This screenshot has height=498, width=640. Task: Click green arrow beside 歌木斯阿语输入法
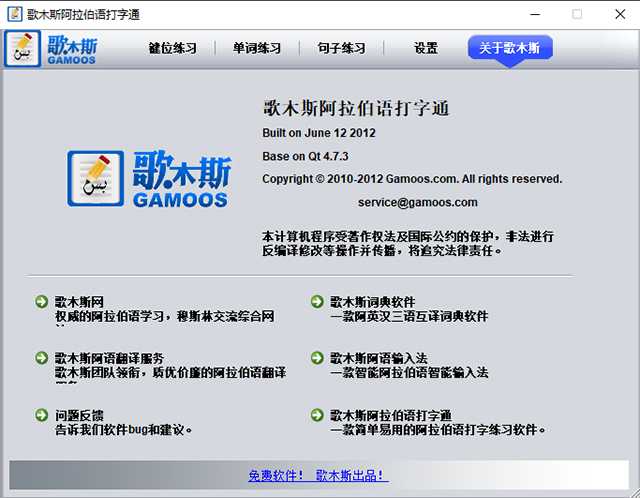(x=317, y=358)
